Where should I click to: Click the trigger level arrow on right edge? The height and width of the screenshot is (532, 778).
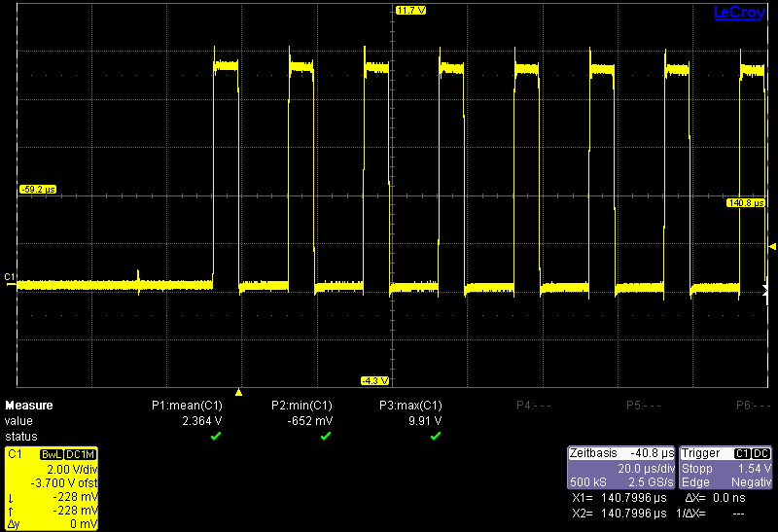coord(772,246)
